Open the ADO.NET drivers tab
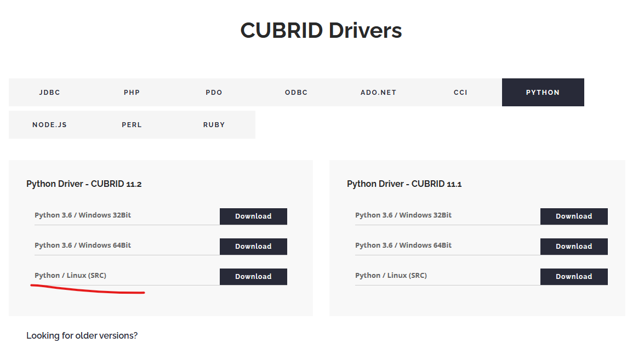 pos(378,92)
